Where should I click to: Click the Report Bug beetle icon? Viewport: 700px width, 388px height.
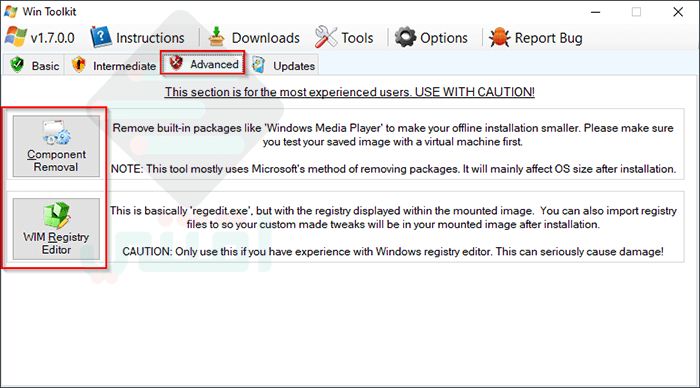[x=500, y=37]
